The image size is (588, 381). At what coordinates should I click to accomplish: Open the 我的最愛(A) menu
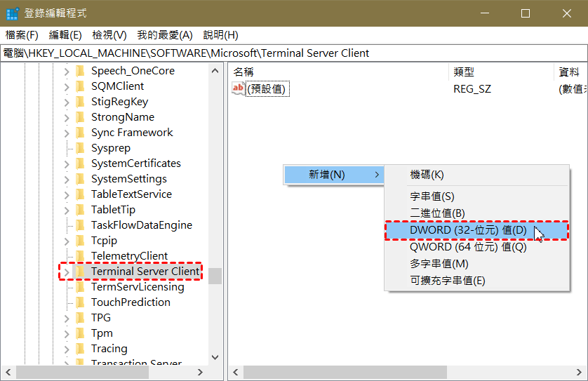[165, 35]
